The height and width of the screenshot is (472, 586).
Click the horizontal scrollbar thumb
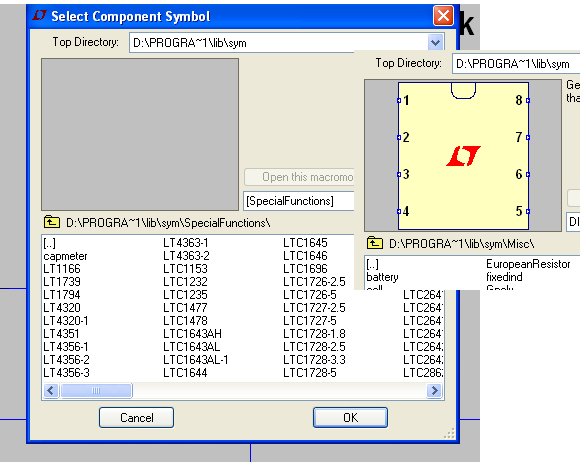[x=96, y=391]
